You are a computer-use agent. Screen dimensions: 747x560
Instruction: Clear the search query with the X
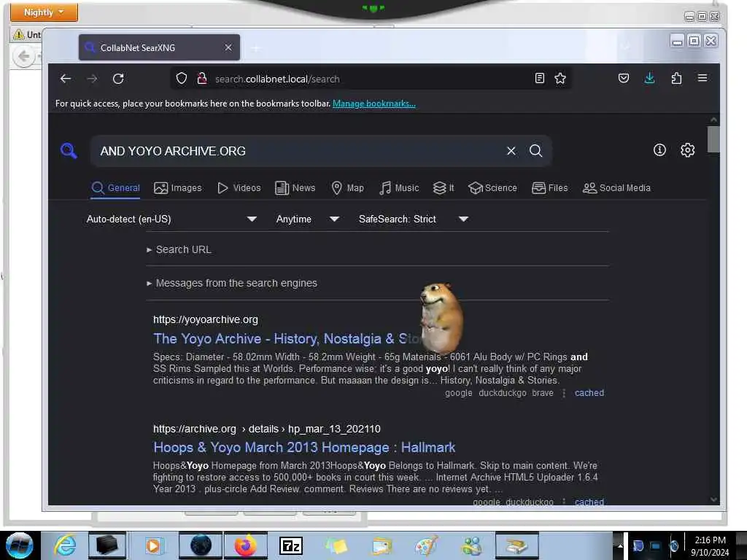tap(511, 151)
